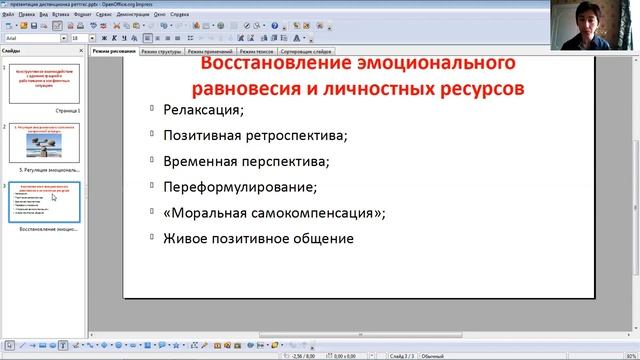The height and width of the screenshot is (360, 640).
Task: Toggle text Shadow formatting
Action: click(134, 38)
